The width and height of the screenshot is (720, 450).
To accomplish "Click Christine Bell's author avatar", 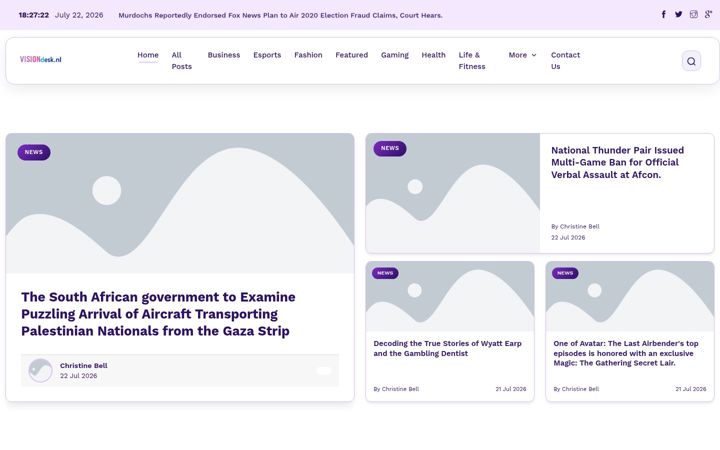I will pyautogui.click(x=40, y=370).
